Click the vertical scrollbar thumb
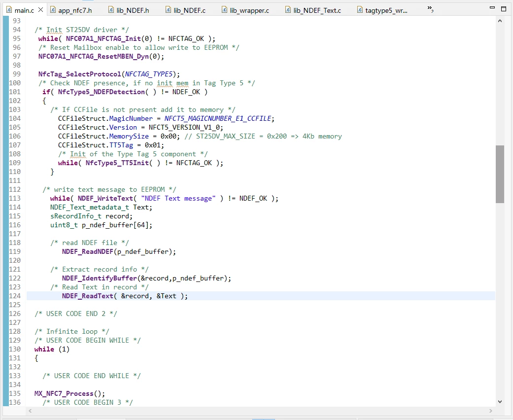The image size is (513, 420). (500, 174)
